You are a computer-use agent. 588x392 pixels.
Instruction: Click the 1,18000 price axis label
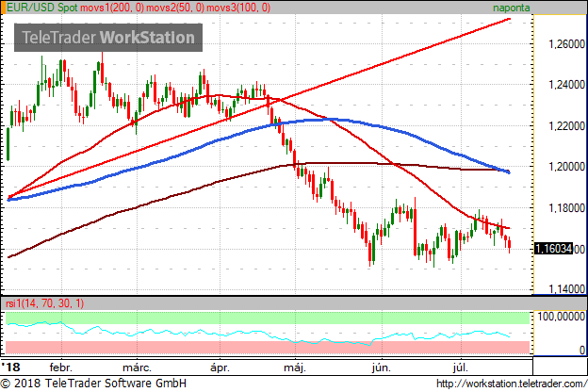566,208
